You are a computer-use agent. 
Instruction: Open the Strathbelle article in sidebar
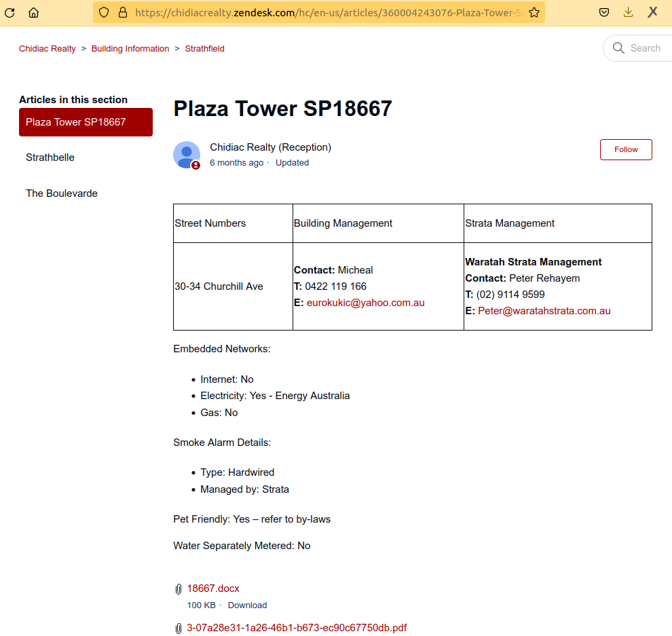pos(50,157)
